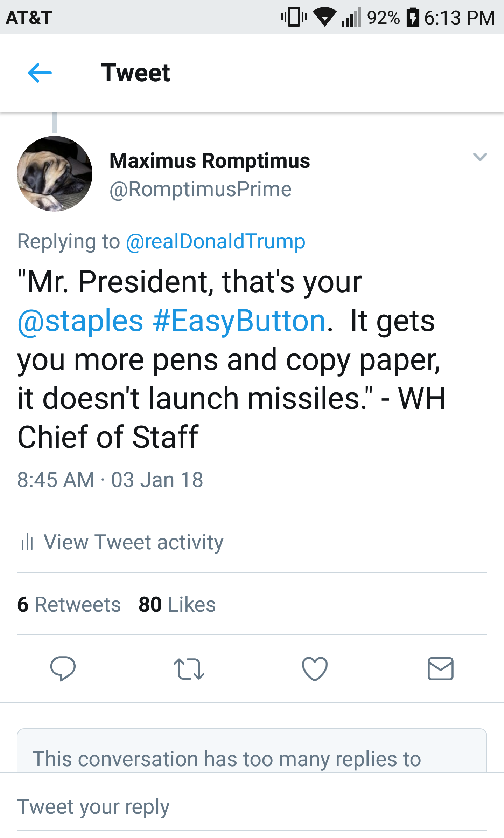Open the @staples mention link
504x838 pixels.
[x=80, y=321]
